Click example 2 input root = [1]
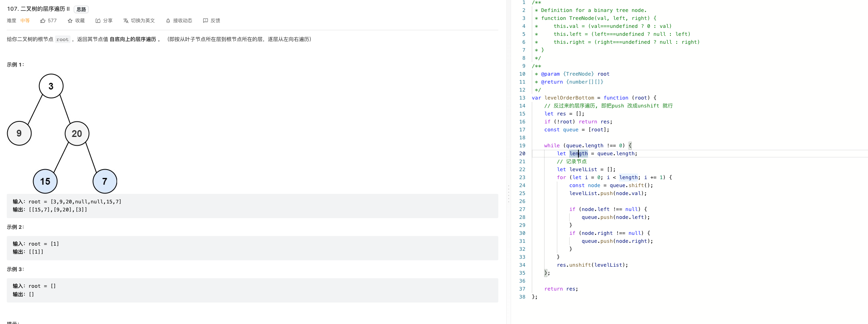The height and width of the screenshot is (324, 868). (36, 244)
